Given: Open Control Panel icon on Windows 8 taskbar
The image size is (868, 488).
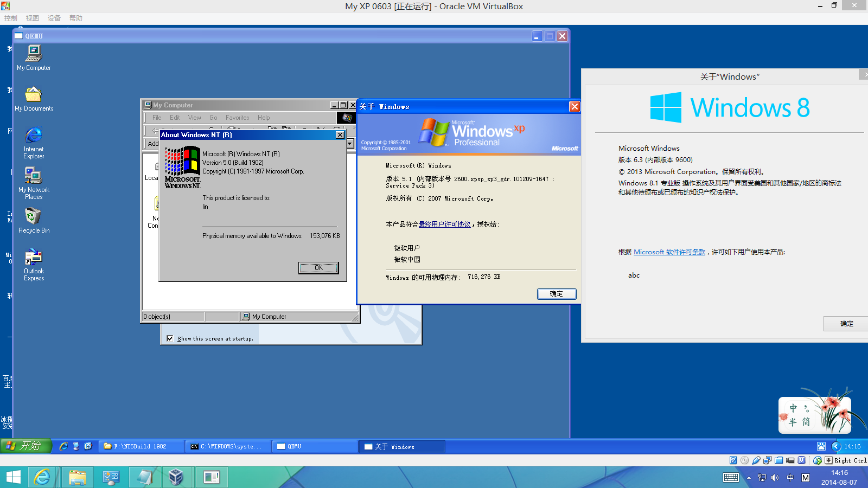Looking at the screenshot, I should point(111,477).
